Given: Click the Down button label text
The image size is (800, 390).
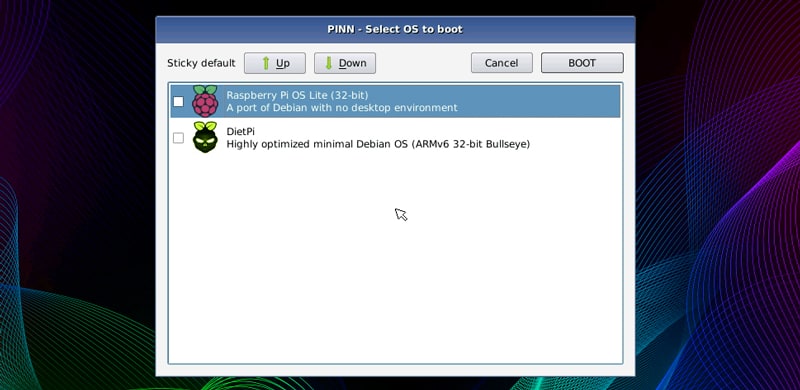Looking at the screenshot, I should (x=353, y=63).
